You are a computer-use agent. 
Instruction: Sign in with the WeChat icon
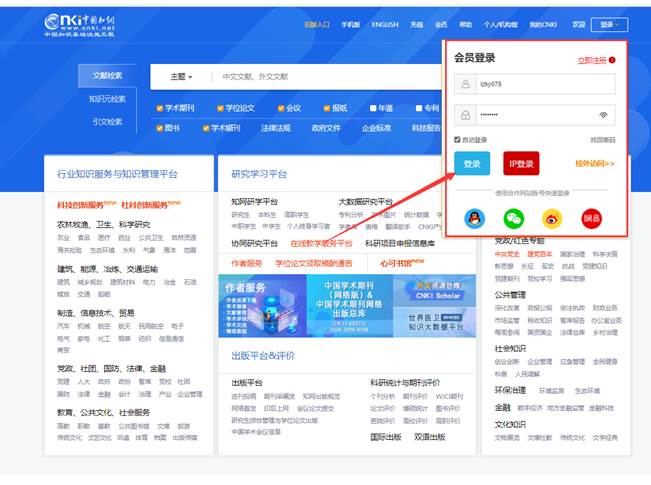(513, 217)
